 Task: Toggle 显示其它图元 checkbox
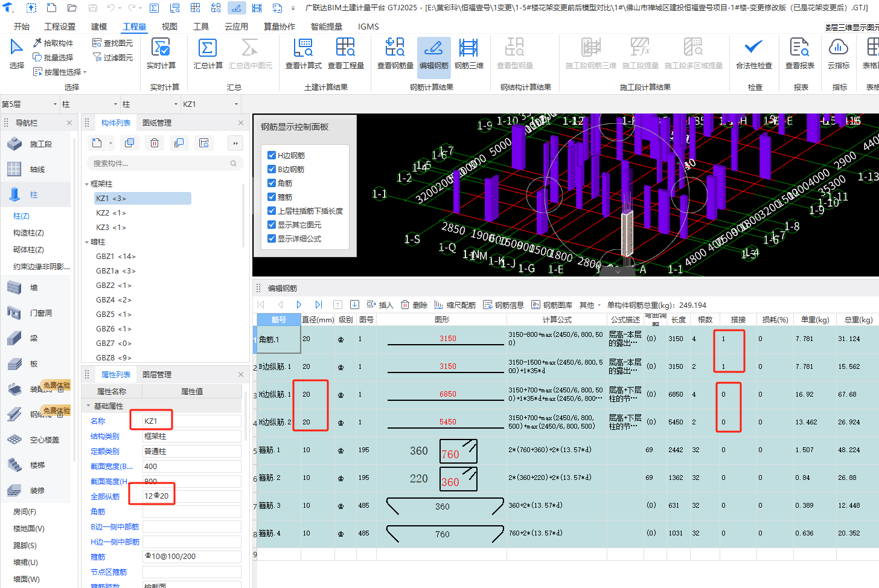pos(272,225)
